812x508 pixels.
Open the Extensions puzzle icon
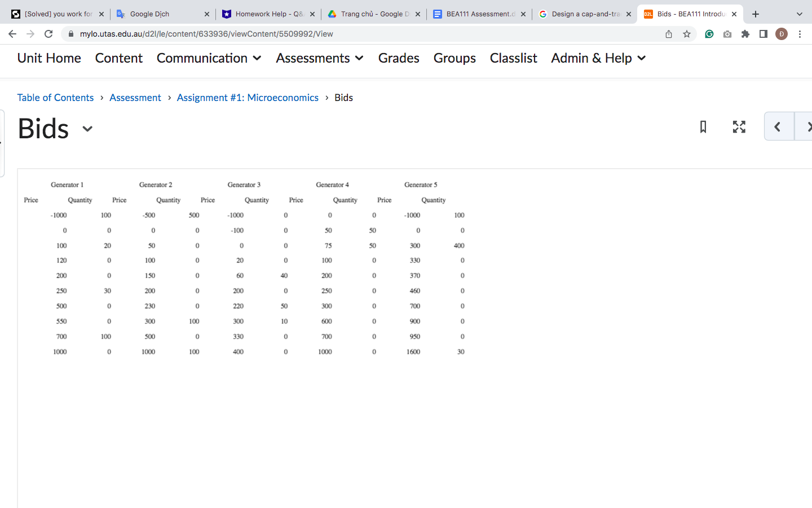(x=745, y=34)
